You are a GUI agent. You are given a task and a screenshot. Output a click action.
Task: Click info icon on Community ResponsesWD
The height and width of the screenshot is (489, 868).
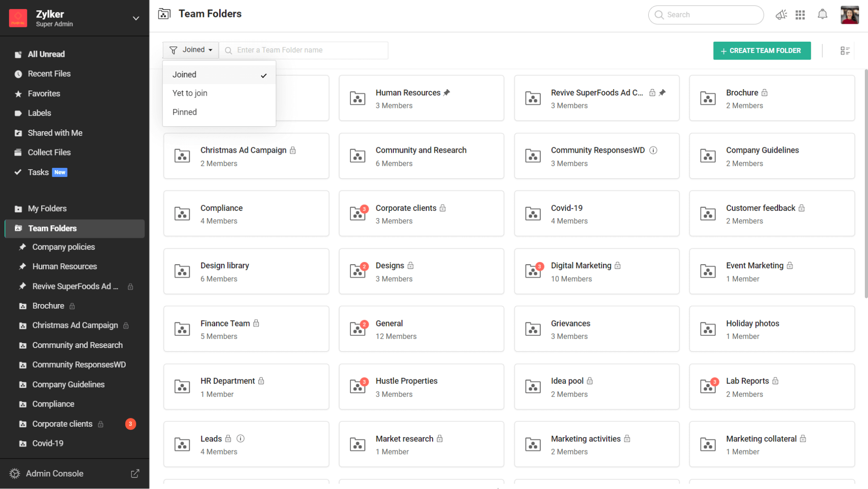[653, 150]
